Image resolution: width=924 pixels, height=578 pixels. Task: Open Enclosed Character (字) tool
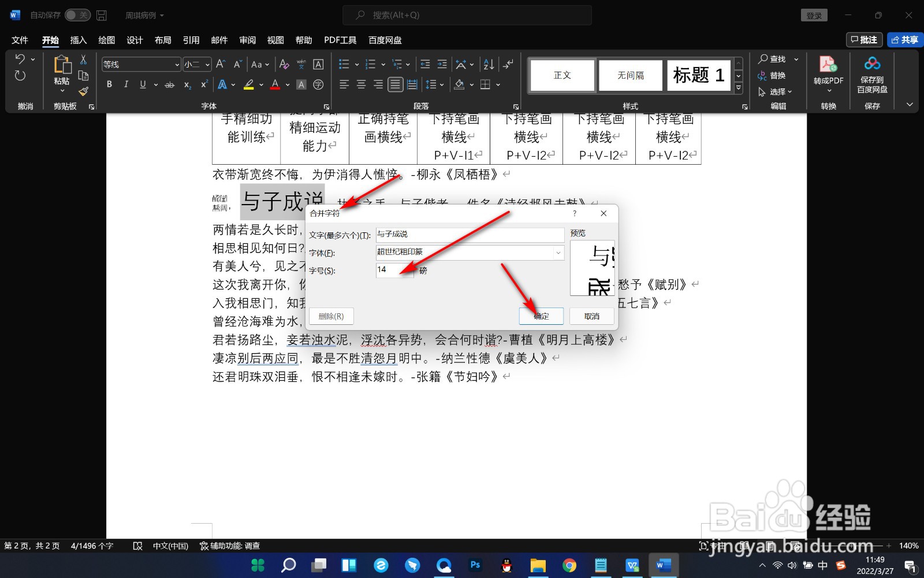(318, 84)
